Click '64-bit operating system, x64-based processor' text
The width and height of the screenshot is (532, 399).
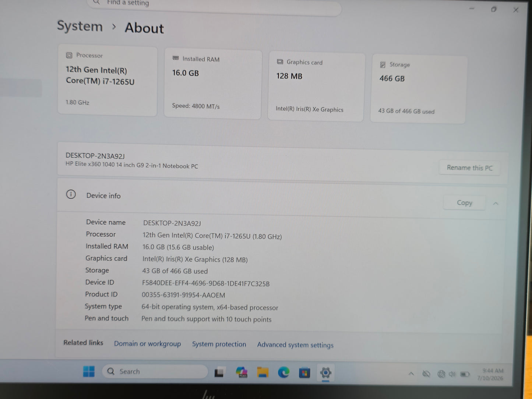[x=210, y=307]
